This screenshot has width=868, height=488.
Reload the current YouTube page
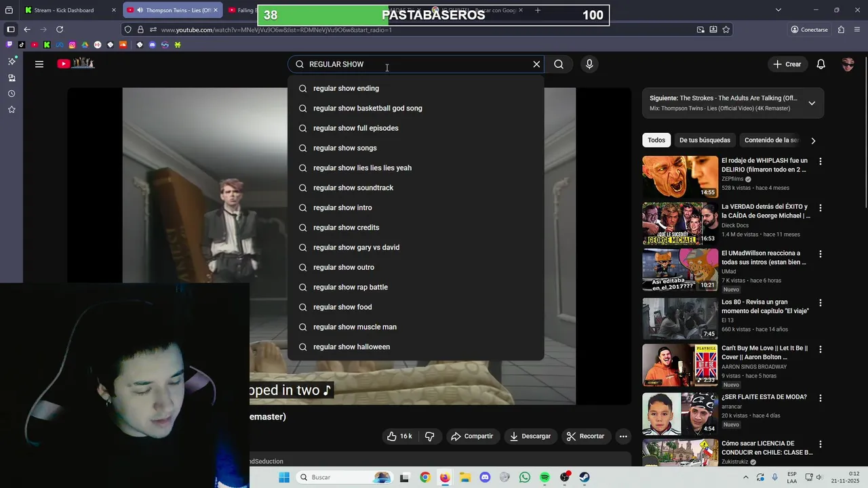[60, 29]
